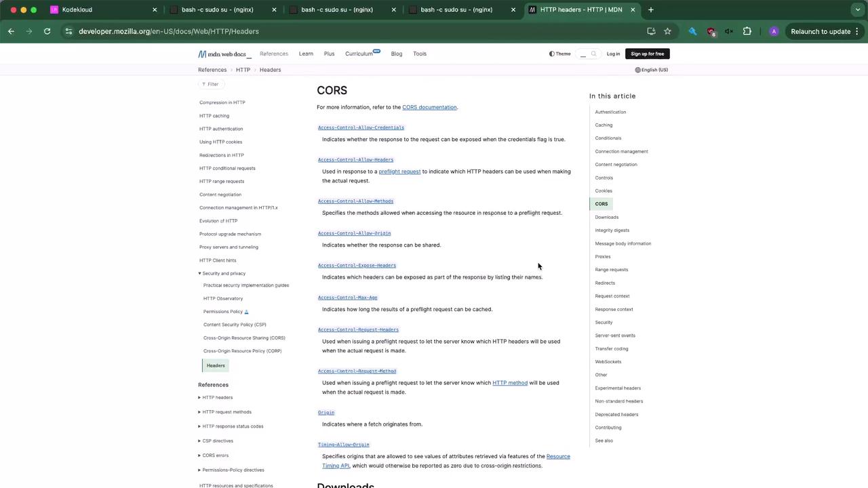This screenshot has width=868, height=488.
Task: Reload the page with the refresh icon
Action: tap(47, 31)
